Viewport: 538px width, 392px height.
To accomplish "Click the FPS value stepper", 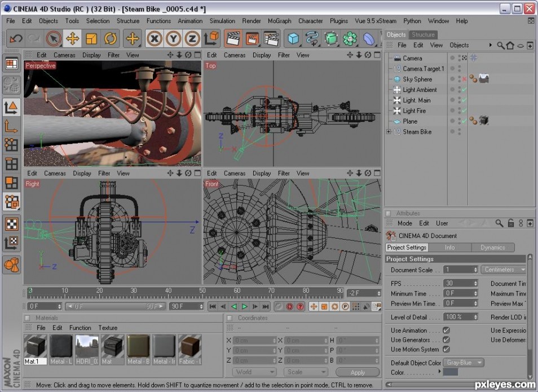I will 475,283.
